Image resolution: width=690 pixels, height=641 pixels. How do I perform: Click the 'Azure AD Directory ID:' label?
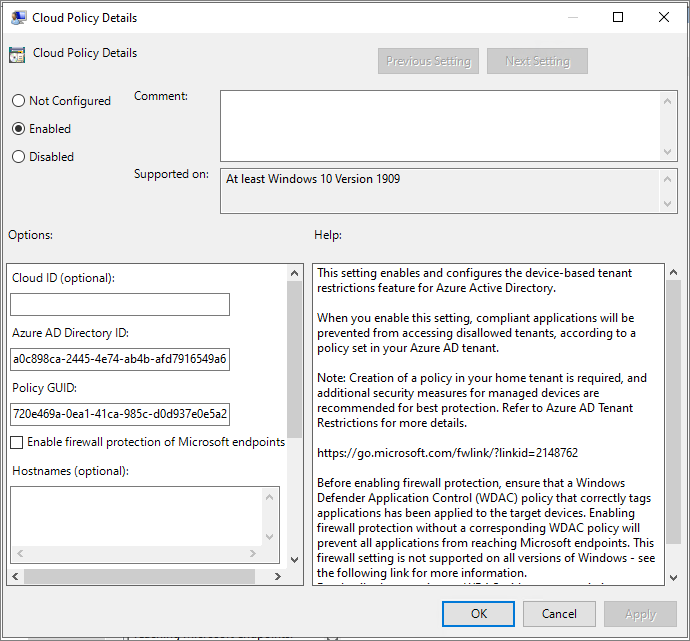pyautogui.click(x=70, y=333)
